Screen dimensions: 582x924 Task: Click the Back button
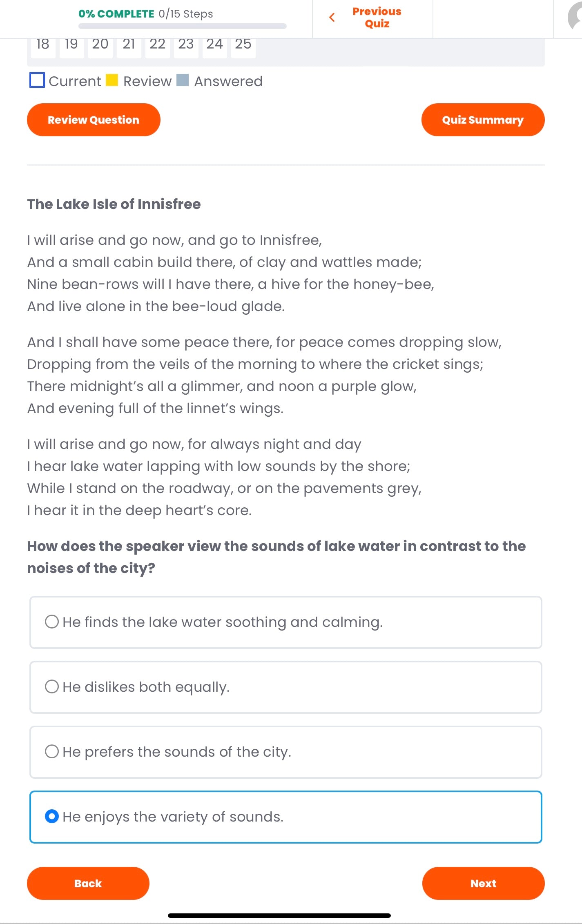[88, 883]
